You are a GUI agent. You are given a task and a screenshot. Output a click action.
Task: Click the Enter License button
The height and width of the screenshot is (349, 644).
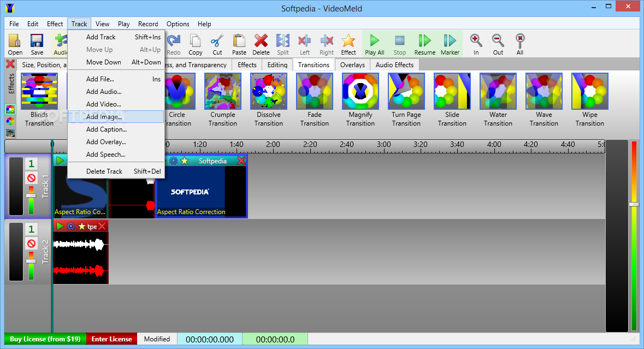point(112,339)
